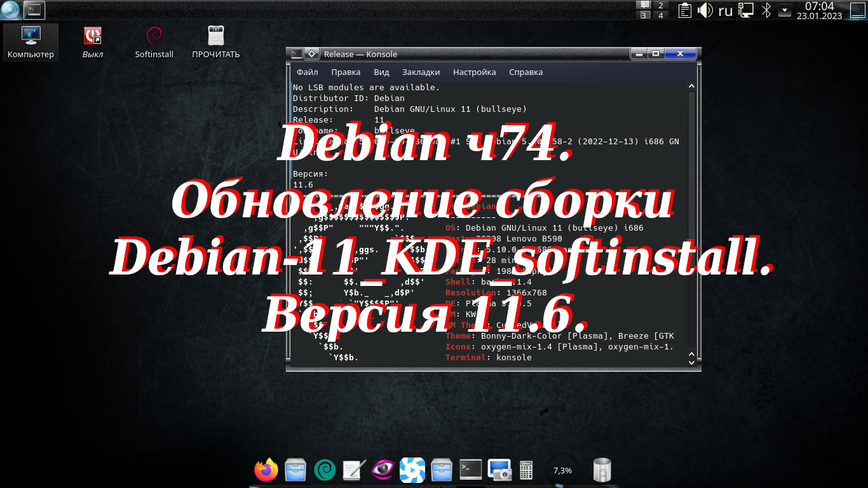The height and width of the screenshot is (488, 868).
Task: Open the Настройка menu in Konsole
Action: pyautogui.click(x=475, y=72)
